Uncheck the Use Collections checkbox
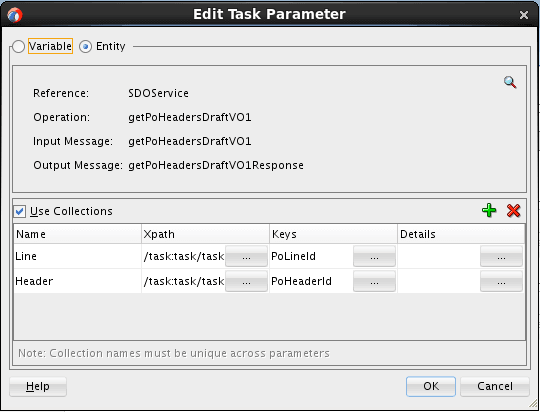The image size is (540, 412). 20,211
